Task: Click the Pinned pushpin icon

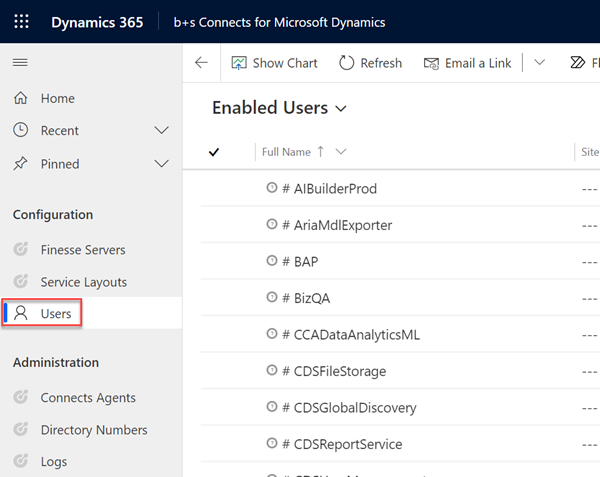Action: pos(20,164)
